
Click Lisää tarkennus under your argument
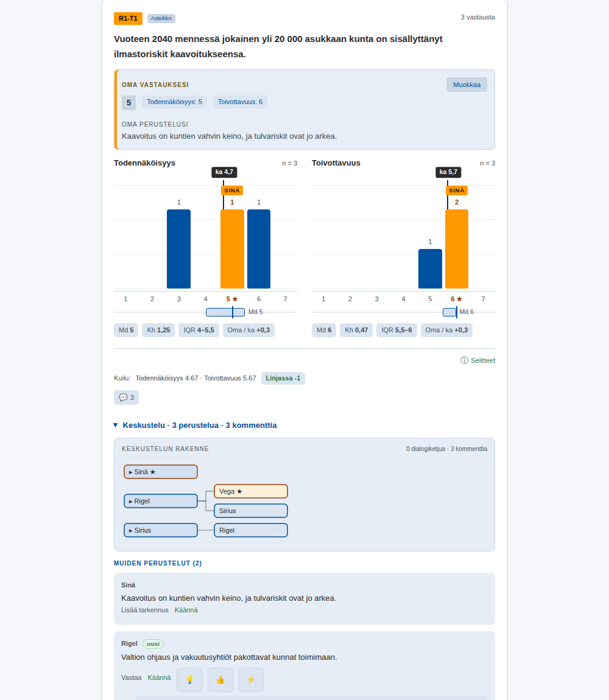(145, 611)
